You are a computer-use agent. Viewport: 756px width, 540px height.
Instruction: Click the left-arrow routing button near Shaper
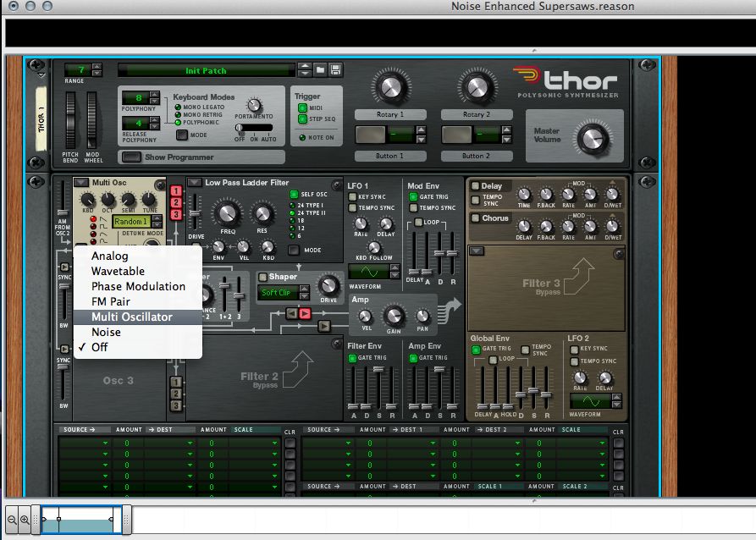(x=292, y=314)
